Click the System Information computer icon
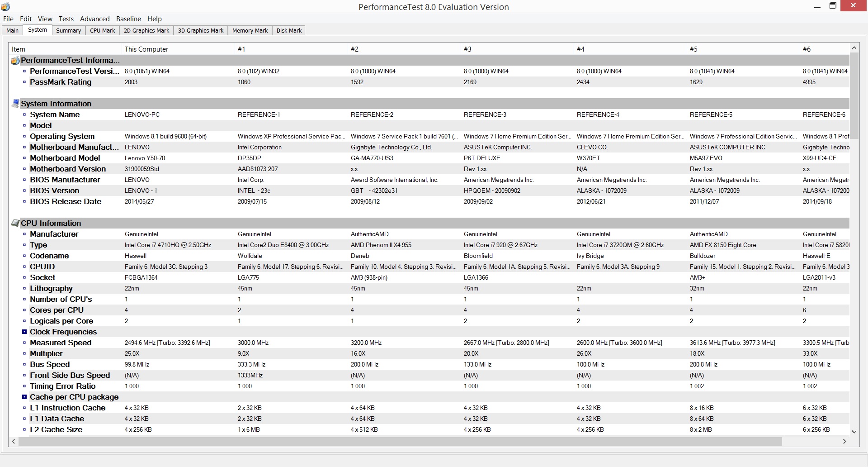 [x=15, y=104]
